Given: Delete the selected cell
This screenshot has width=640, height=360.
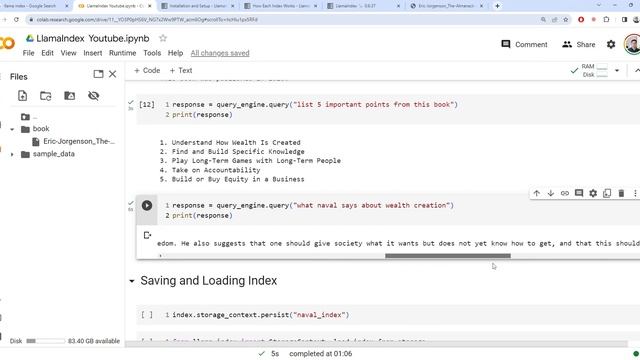Looking at the screenshot, I should pos(621,193).
